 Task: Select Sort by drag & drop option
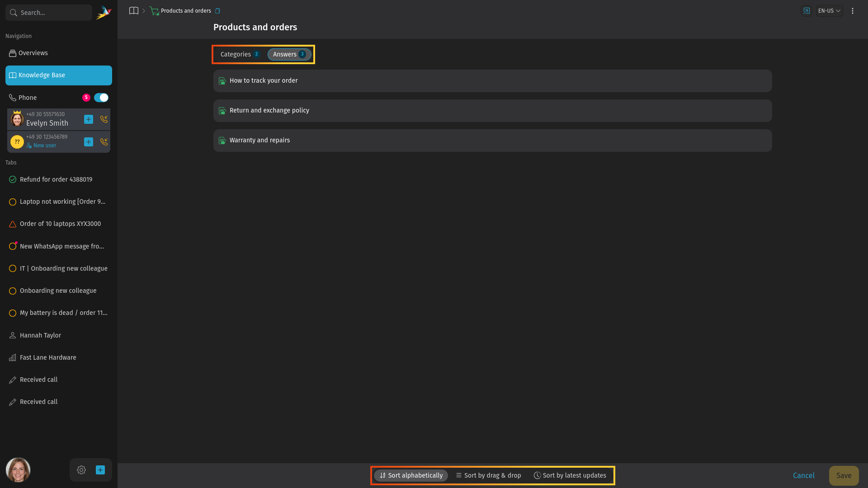pos(488,475)
